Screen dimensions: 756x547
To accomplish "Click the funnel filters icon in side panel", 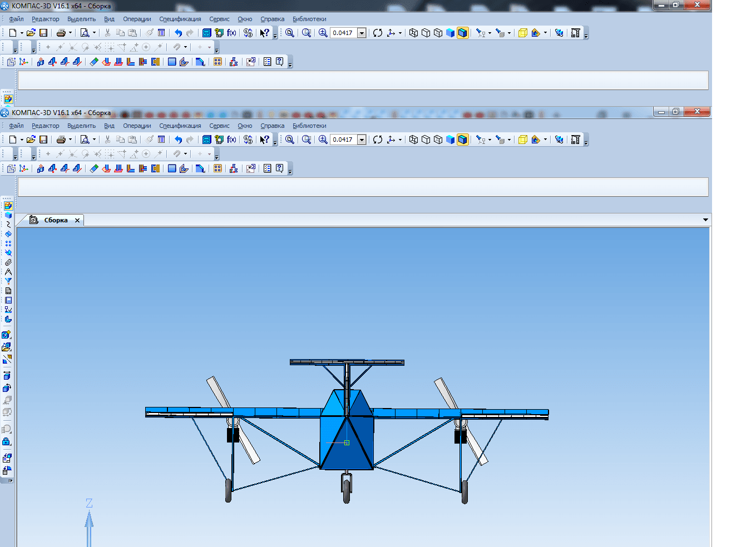I will pos(8,281).
